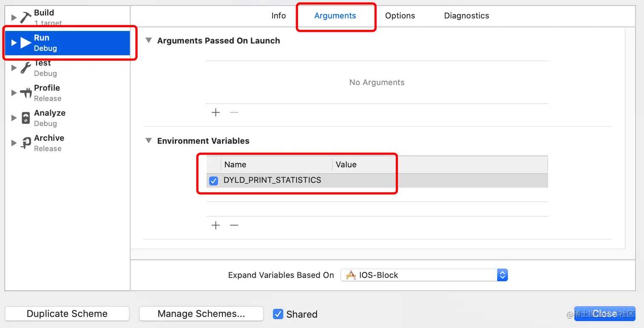
Task: Add a new environment variable with plus
Action: (216, 225)
